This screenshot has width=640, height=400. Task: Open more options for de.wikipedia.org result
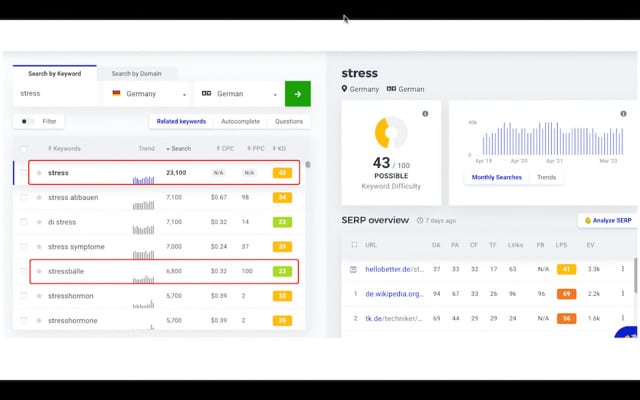[623, 294]
